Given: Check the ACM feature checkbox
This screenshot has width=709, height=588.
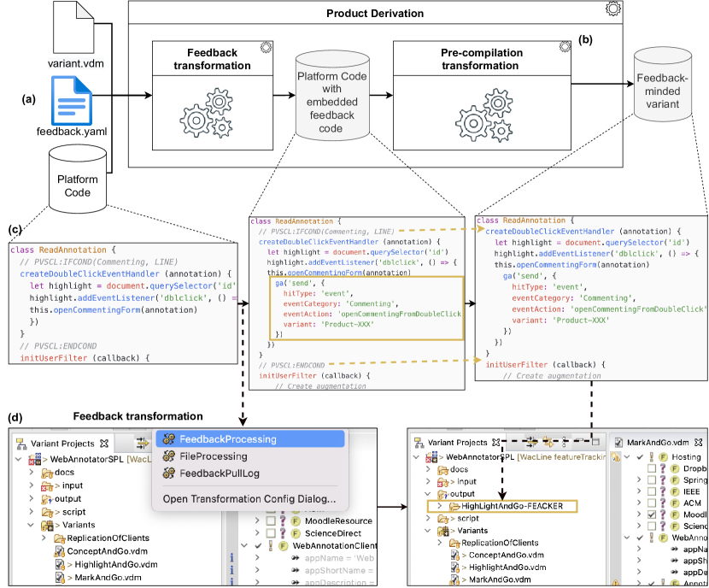Looking at the screenshot, I should pos(652,503).
